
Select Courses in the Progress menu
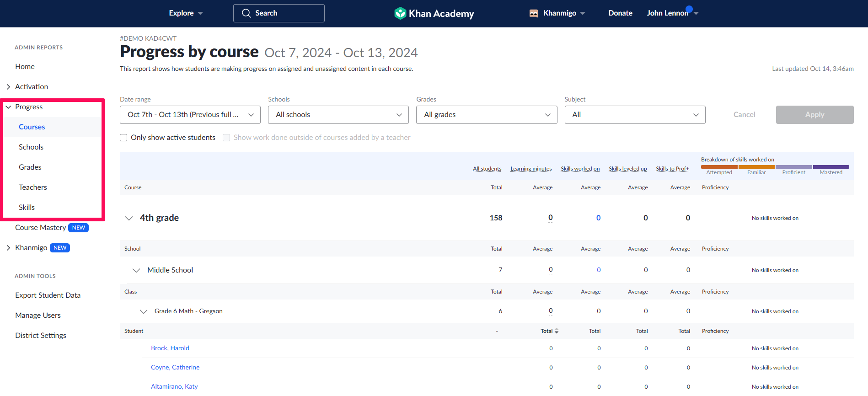tap(32, 127)
